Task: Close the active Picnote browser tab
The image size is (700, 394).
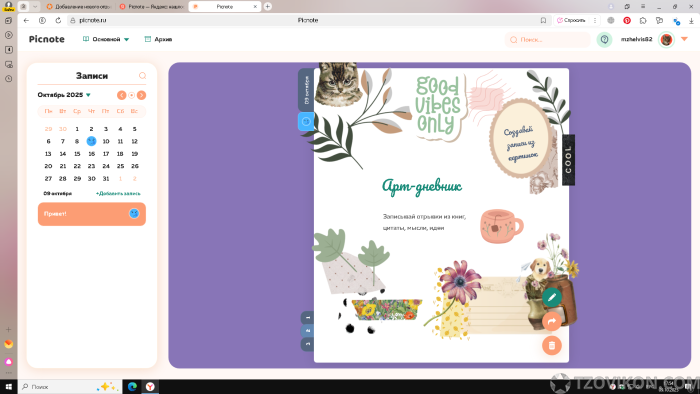Action: (x=255, y=7)
